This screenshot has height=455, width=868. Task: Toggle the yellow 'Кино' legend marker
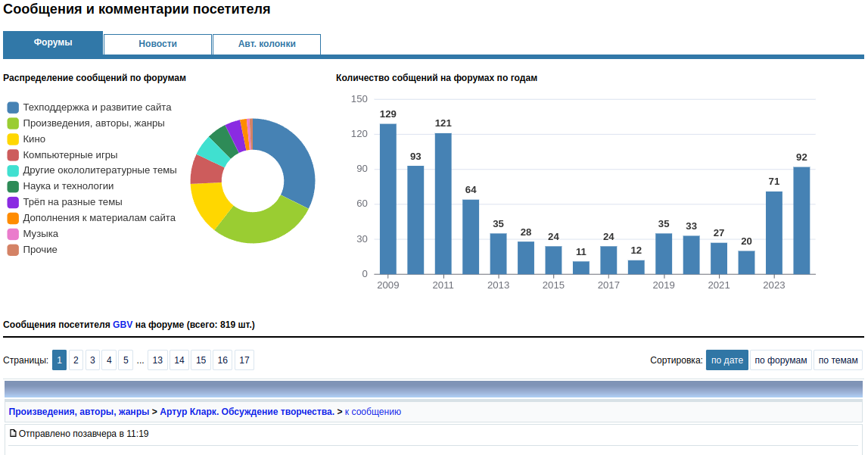point(13,139)
